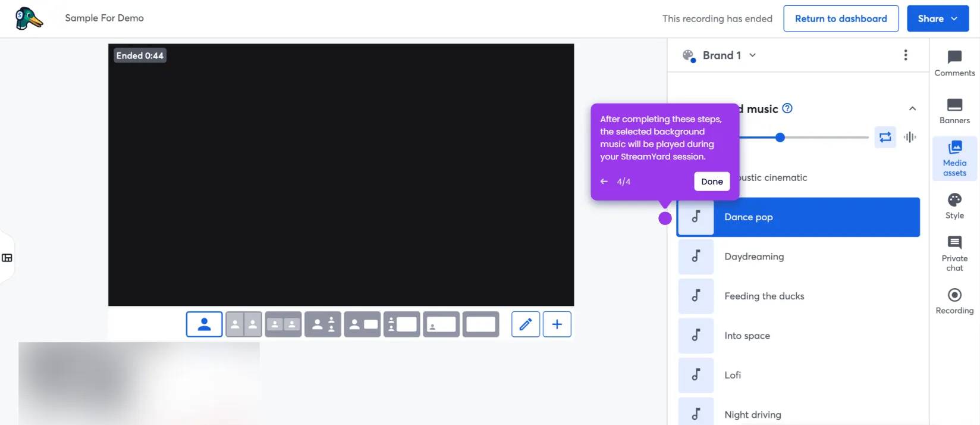Select the Into space track

point(798,336)
